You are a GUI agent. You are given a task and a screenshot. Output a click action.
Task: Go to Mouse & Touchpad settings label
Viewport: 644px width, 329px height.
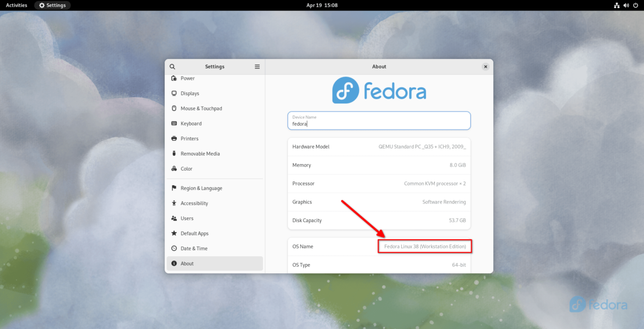201,108
